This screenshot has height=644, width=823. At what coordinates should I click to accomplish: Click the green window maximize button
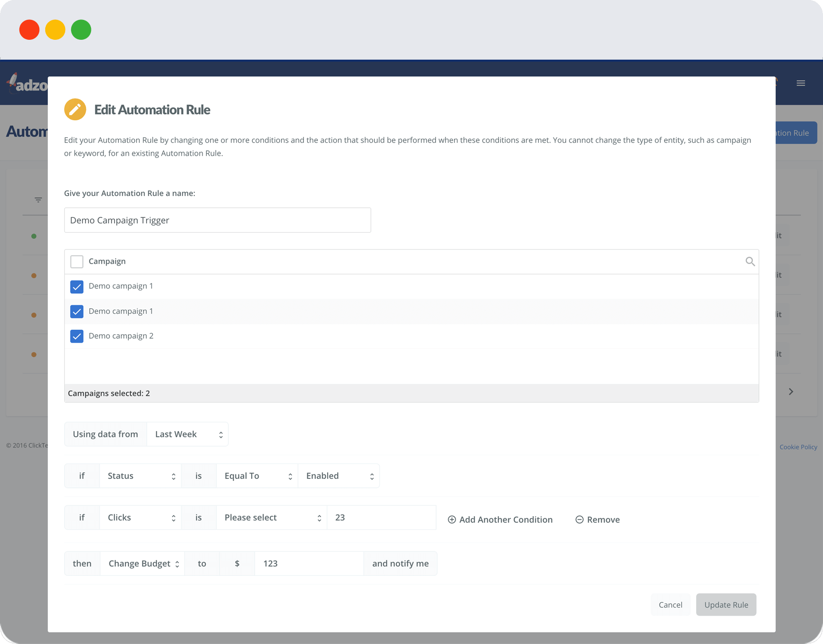(x=81, y=30)
